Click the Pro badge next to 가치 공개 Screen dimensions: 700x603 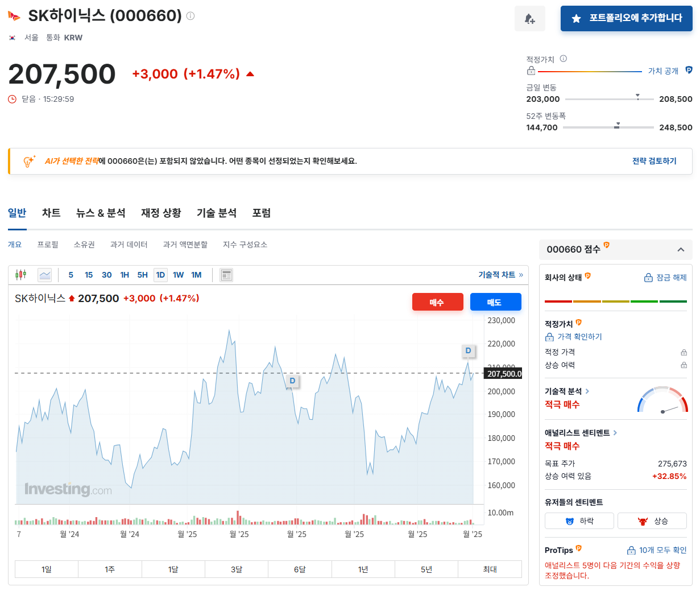point(689,71)
